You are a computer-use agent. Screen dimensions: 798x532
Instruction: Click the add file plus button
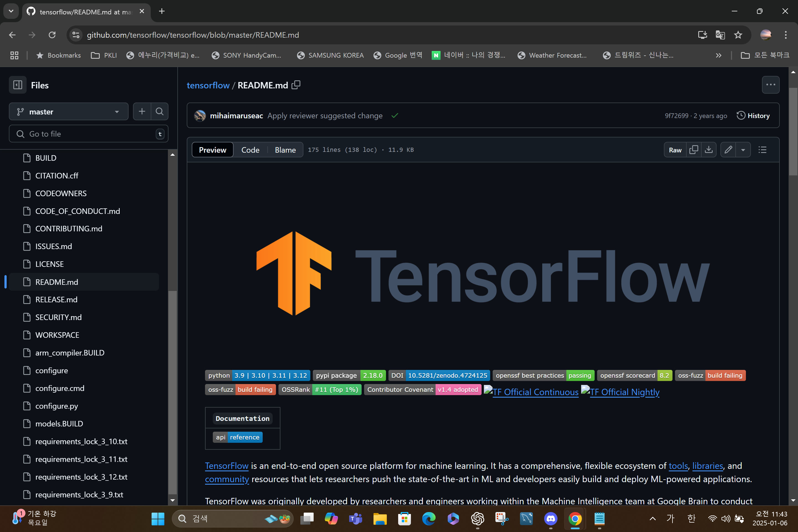point(142,111)
